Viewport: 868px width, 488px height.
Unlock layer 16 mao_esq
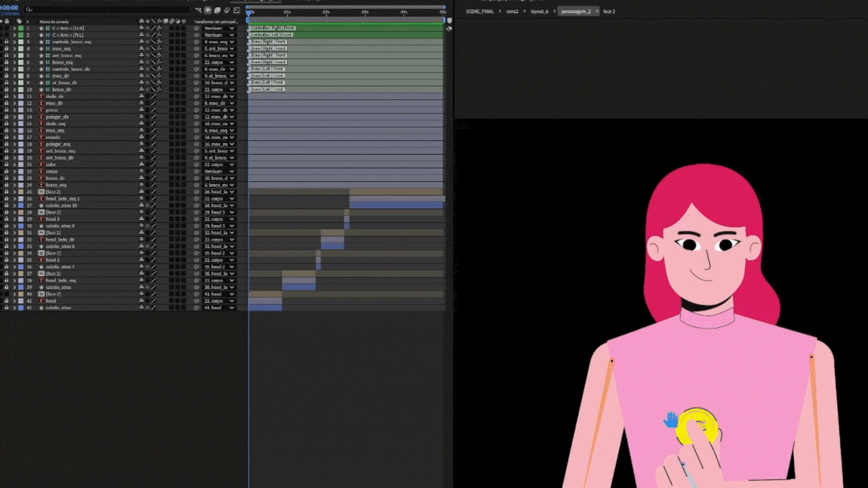[7, 130]
